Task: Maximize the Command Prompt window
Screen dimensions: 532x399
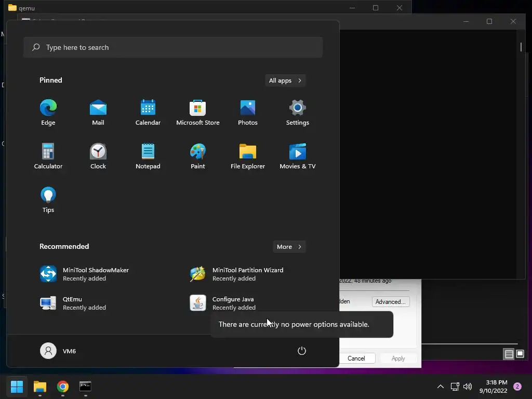Action: pos(489,21)
